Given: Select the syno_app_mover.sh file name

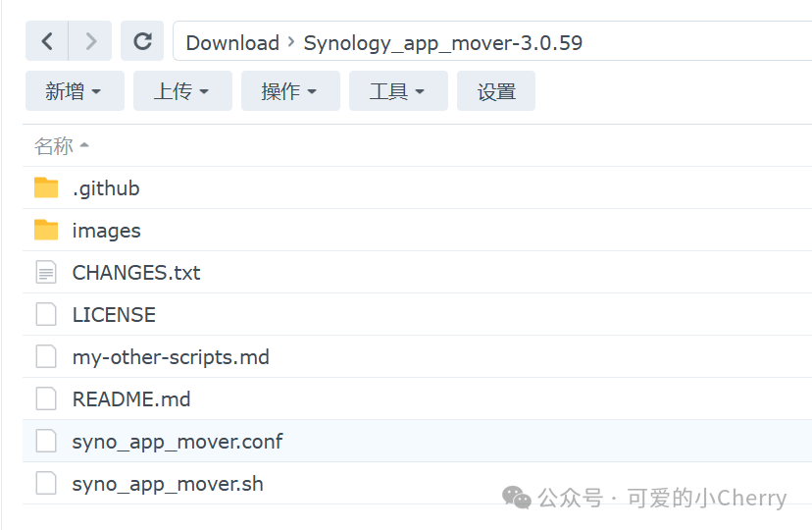Looking at the screenshot, I should click(x=168, y=484).
